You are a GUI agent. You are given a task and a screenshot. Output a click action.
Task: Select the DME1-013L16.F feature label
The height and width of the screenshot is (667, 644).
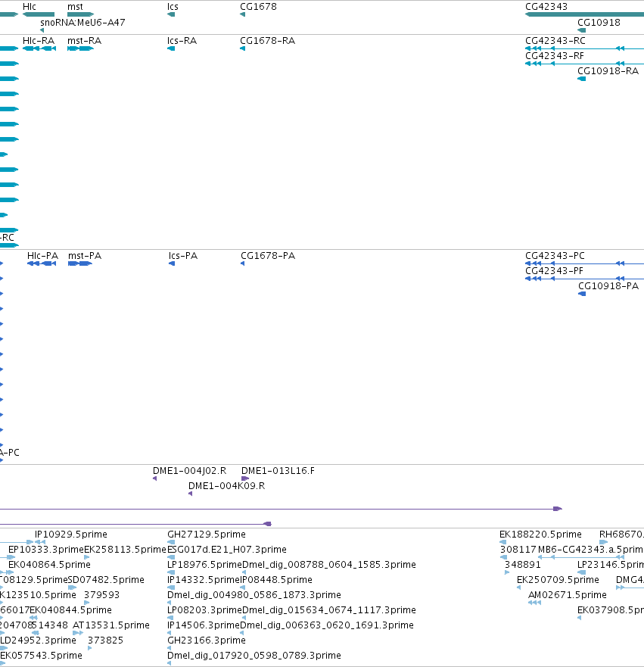278,471
